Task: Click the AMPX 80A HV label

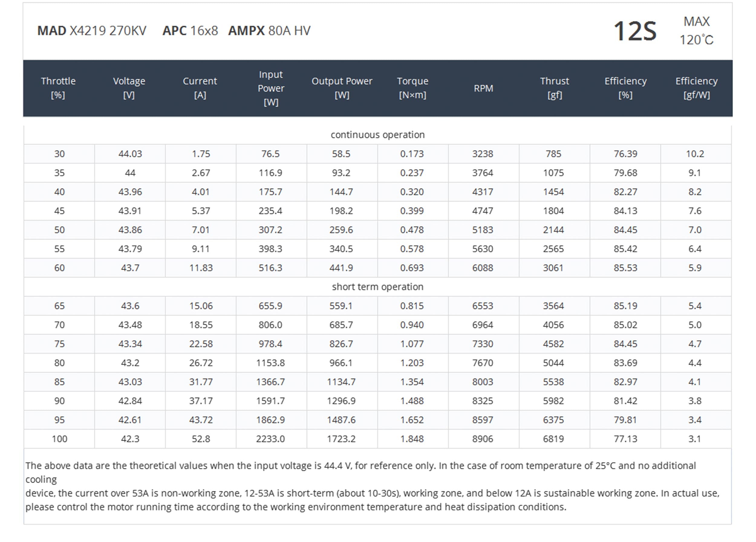Action: [269, 31]
